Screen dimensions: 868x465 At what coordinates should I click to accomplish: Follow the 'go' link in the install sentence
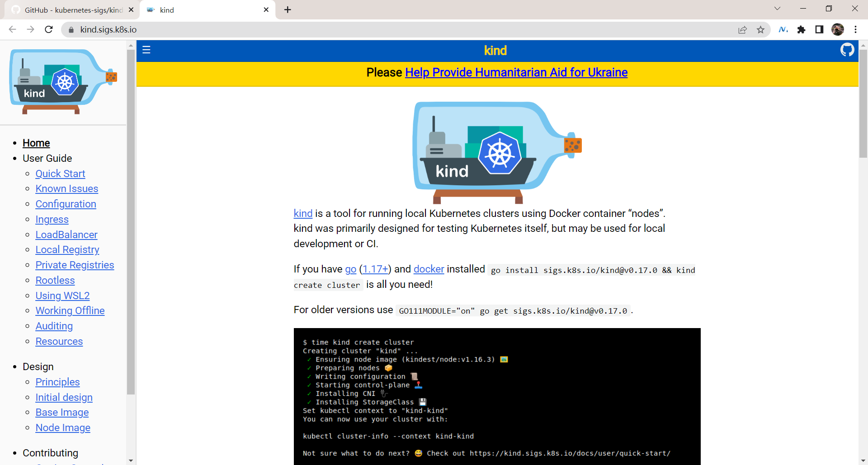pos(351,269)
